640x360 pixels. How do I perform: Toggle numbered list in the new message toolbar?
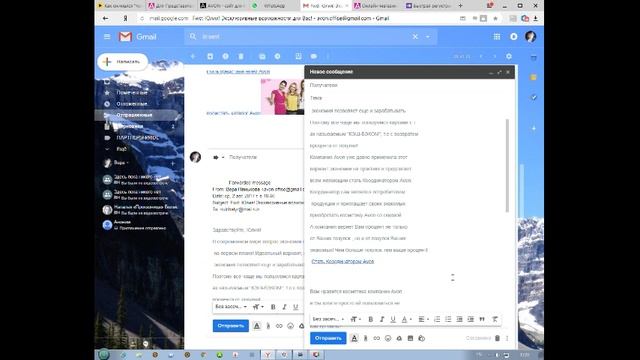pos(437,319)
